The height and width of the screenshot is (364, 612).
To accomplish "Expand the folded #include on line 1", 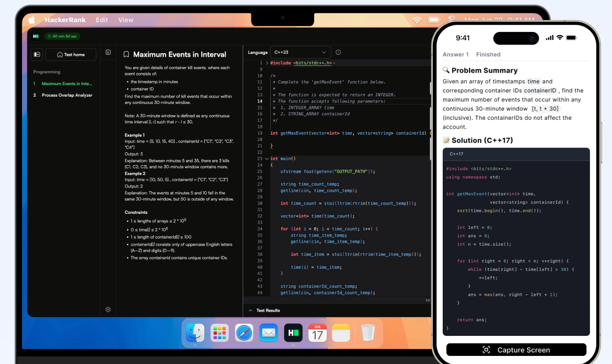I will tap(267, 63).
